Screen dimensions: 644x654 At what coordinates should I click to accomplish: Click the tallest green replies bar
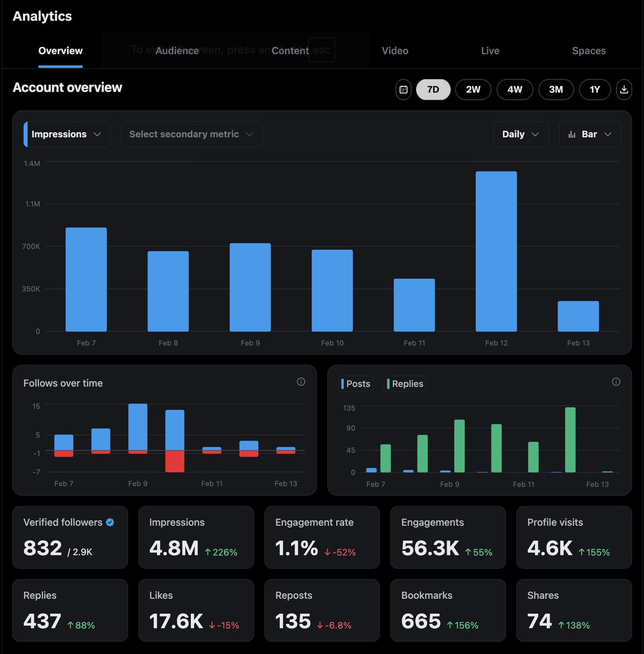[x=570, y=440]
